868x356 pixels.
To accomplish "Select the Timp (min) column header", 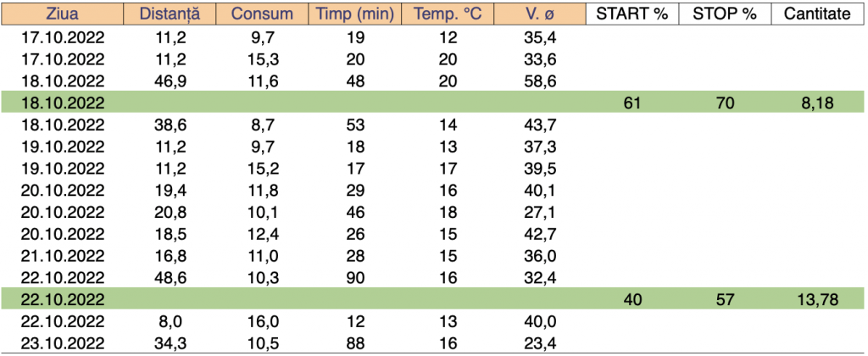I will [x=355, y=14].
